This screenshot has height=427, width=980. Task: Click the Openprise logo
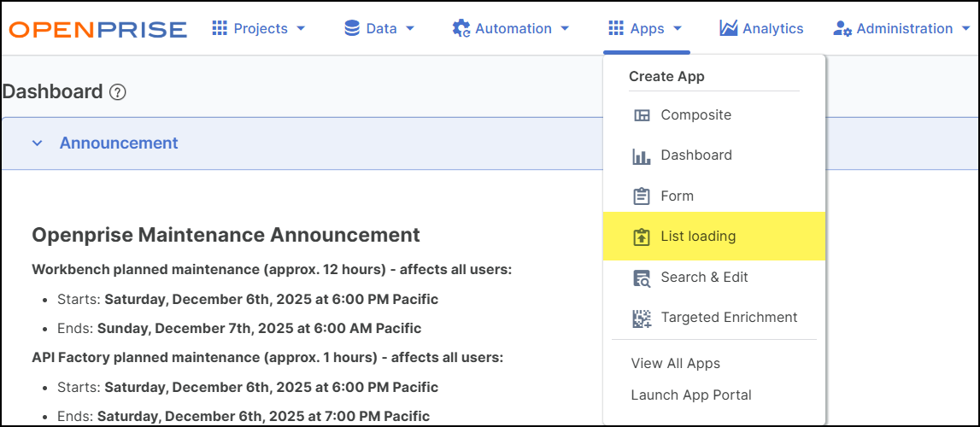pos(98,29)
